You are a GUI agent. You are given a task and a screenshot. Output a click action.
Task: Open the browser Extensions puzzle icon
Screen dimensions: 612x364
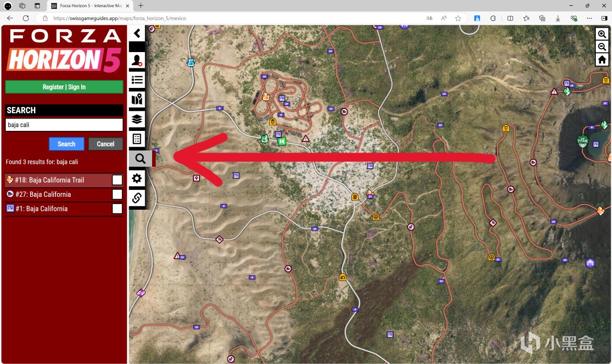click(493, 18)
